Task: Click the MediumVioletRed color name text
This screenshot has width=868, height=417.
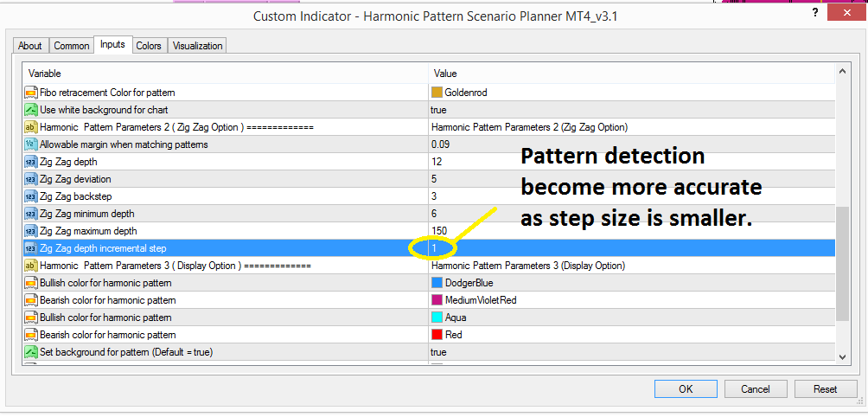Action: pos(481,300)
